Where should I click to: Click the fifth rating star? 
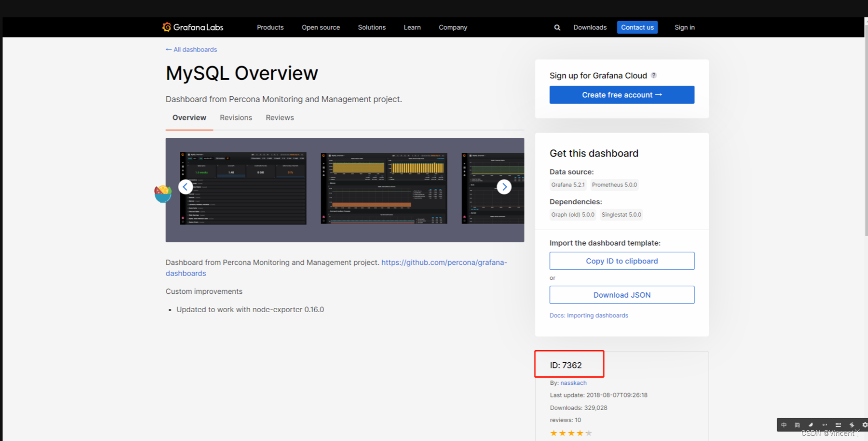pos(588,433)
